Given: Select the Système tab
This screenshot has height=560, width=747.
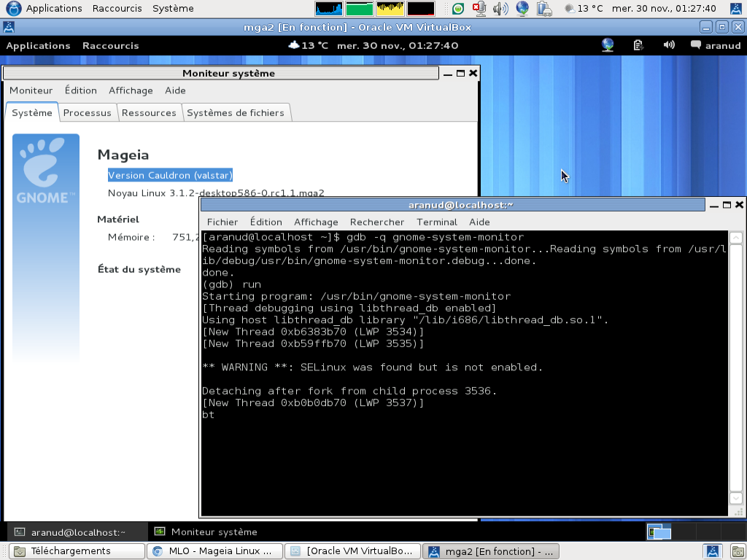Looking at the screenshot, I should (32, 113).
